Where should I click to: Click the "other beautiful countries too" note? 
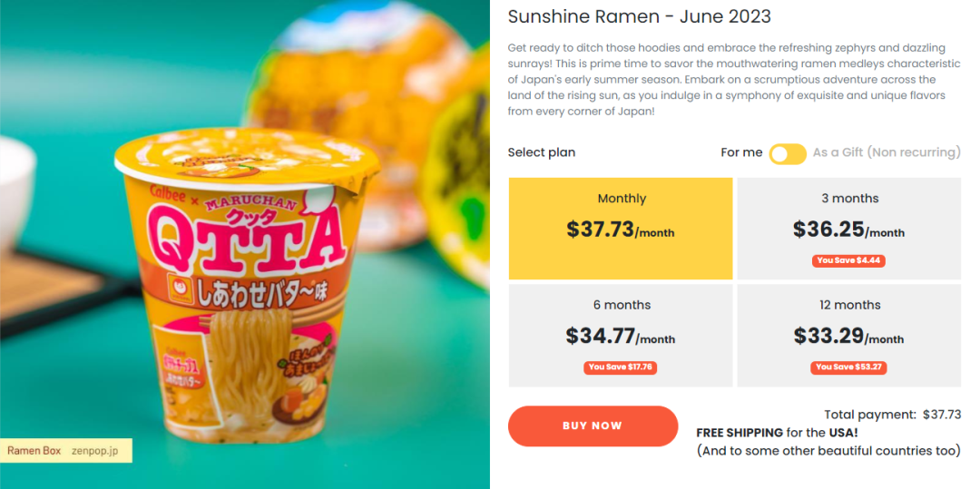click(828, 451)
